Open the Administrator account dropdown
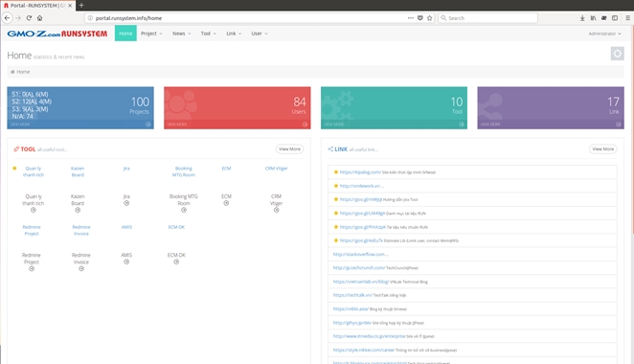Image resolution: width=634 pixels, height=364 pixels. pos(604,34)
